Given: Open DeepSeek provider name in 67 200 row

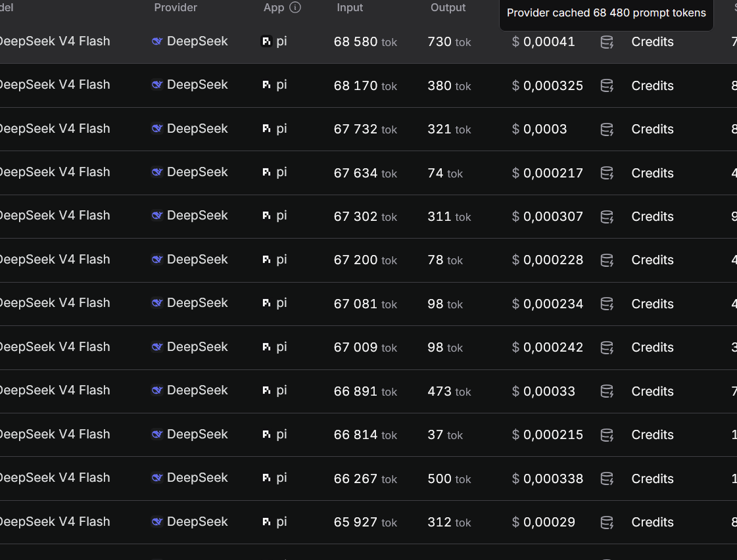Looking at the screenshot, I should pyautogui.click(x=197, y=260).
